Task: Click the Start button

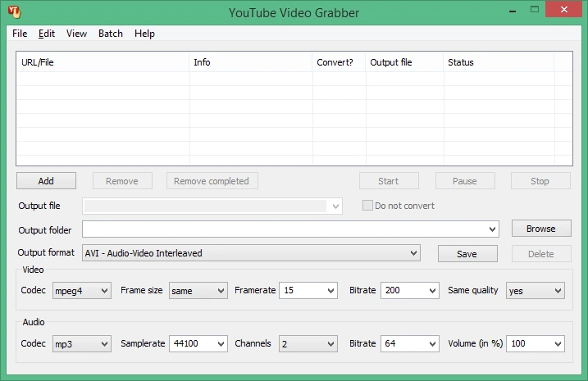Action: [389, 181]
